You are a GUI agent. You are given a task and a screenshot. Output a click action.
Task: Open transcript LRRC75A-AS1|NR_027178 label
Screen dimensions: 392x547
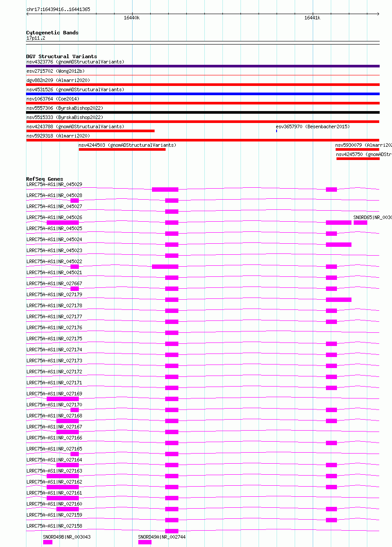click(x=54, y=305)
